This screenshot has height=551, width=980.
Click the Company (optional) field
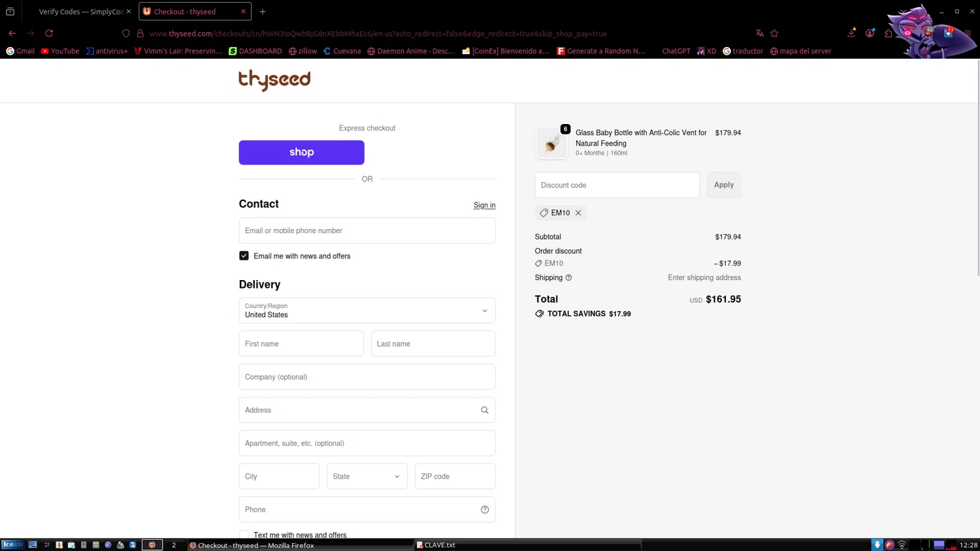[x=367, y=377]
